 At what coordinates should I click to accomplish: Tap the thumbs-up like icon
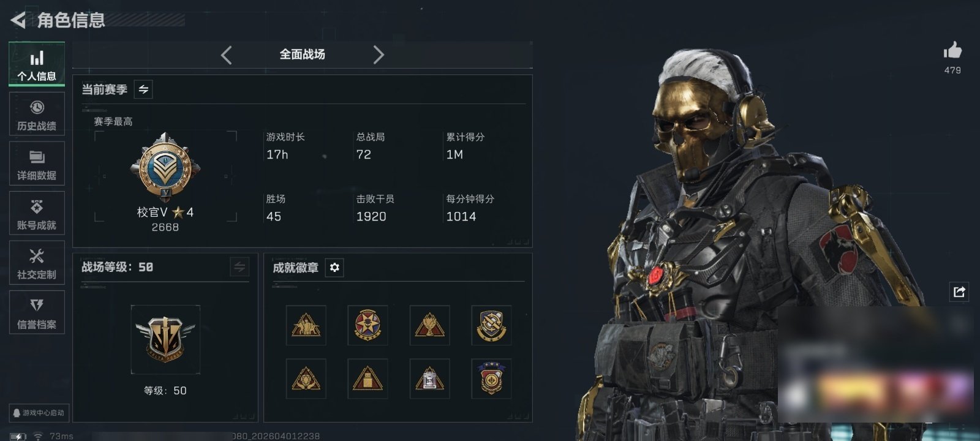952,50
